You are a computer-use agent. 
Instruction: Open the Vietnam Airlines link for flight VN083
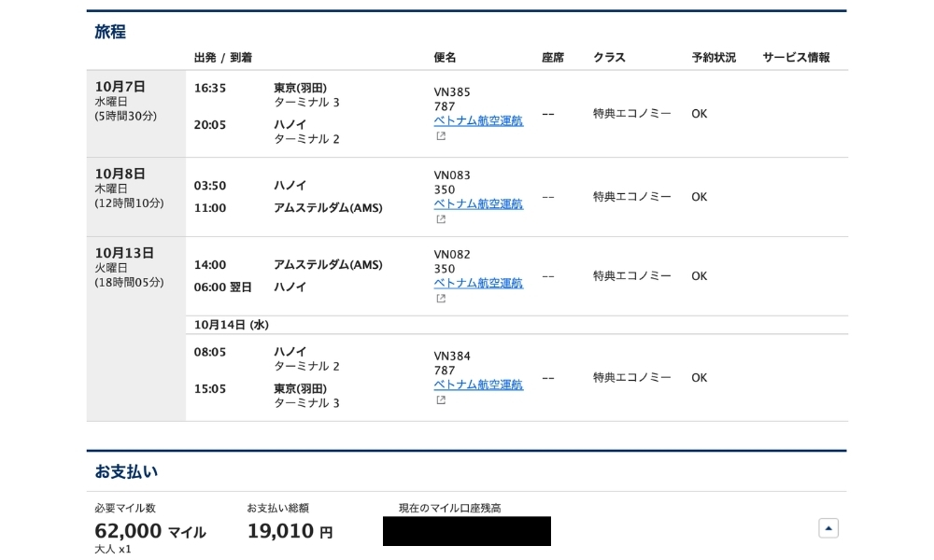pyautogui.click(x=479, y=203)
